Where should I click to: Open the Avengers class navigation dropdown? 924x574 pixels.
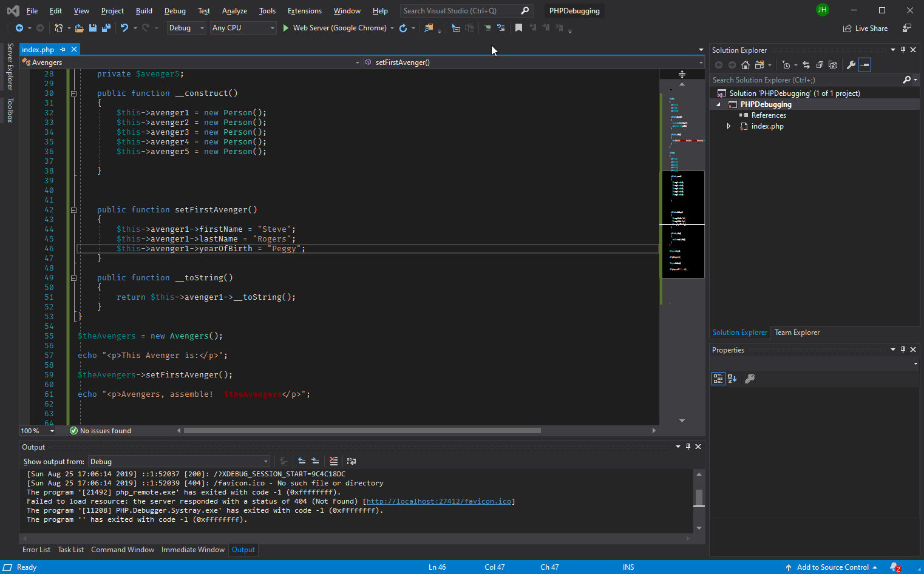pos(191,62)
